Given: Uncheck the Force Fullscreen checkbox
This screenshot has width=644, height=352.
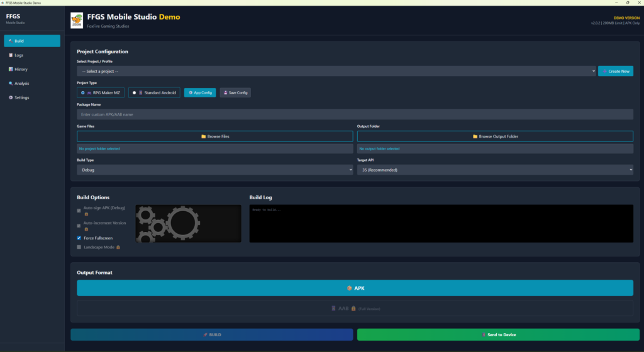Looking at the screenshot, I should (x=79, y=238).
